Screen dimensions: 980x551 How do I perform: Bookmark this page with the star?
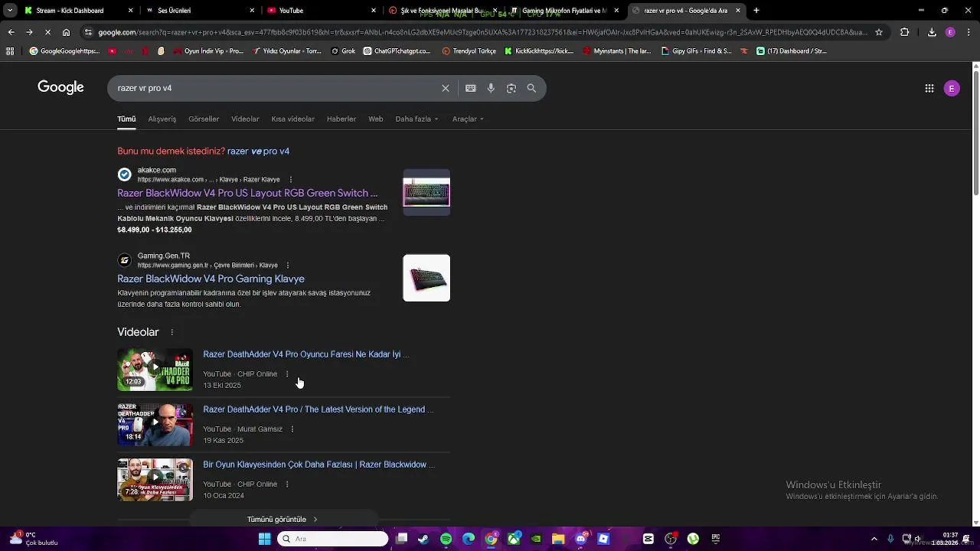tap(879, 32)
